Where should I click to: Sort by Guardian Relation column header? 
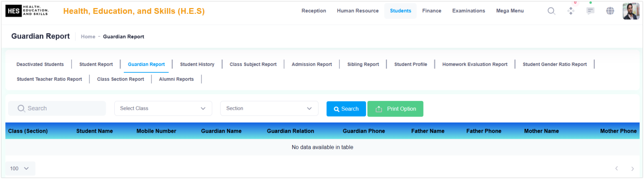291,131
